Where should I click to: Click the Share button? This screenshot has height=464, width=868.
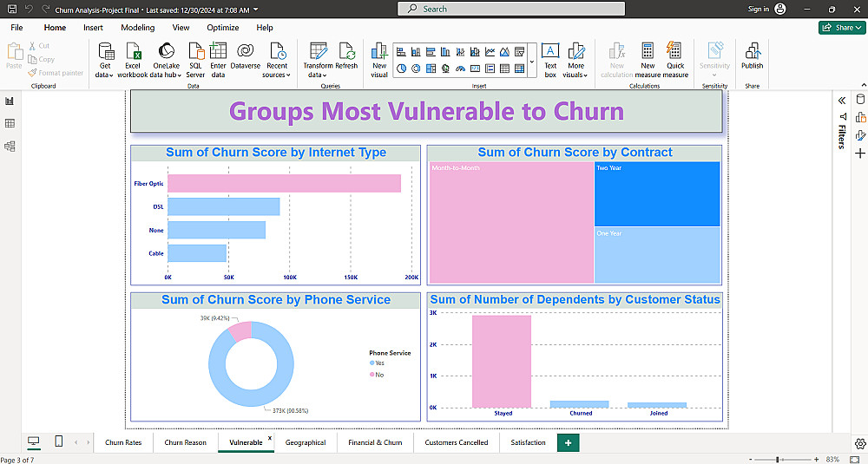point(841,28)
